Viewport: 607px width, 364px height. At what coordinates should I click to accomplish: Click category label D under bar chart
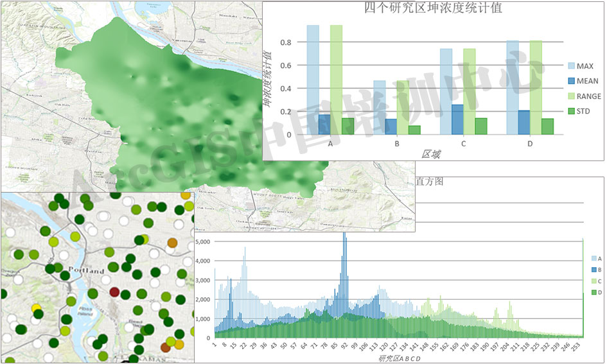tap(530, 144)
